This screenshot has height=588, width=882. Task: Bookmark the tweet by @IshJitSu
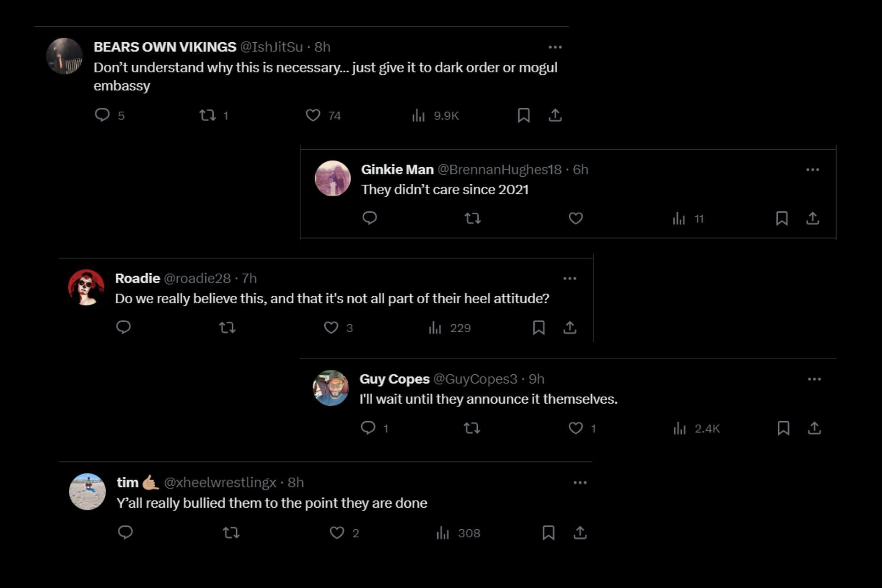pyautogui.click(x=524, y=115)
